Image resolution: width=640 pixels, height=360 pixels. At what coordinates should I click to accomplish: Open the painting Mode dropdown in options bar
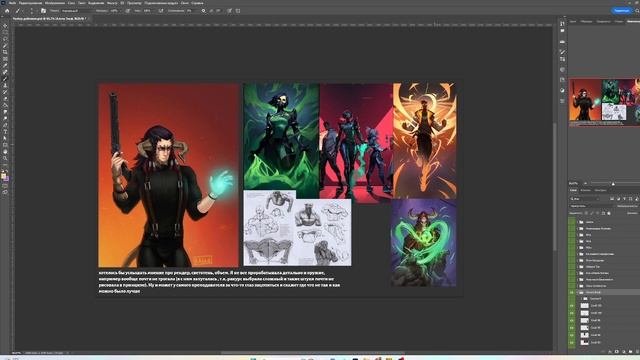click(76, 11)
